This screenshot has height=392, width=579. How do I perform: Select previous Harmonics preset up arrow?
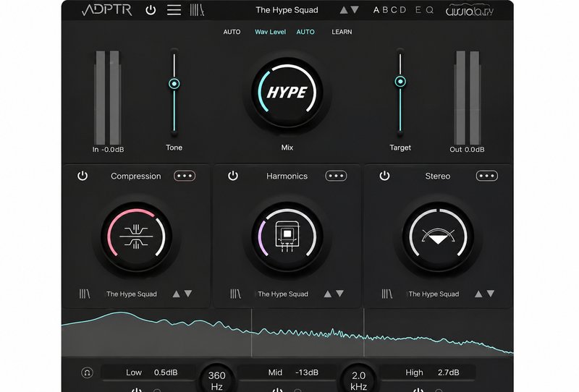pyautogui.click(x=328, y=294)
